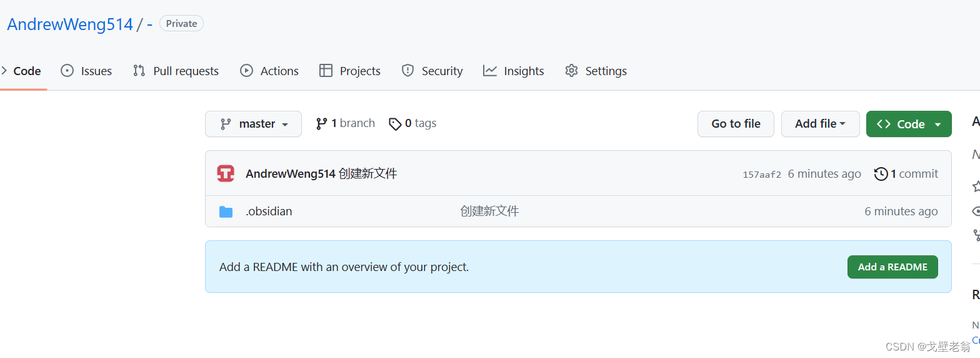Expand the master branch dropdown
Screen dimensions: 980x358
click(x=253, y=124)
